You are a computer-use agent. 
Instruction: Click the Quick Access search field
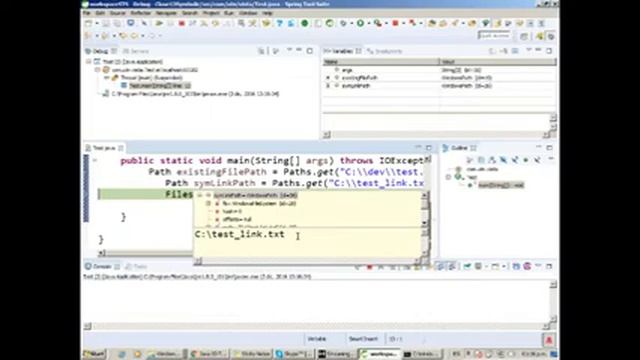point(494,36)
